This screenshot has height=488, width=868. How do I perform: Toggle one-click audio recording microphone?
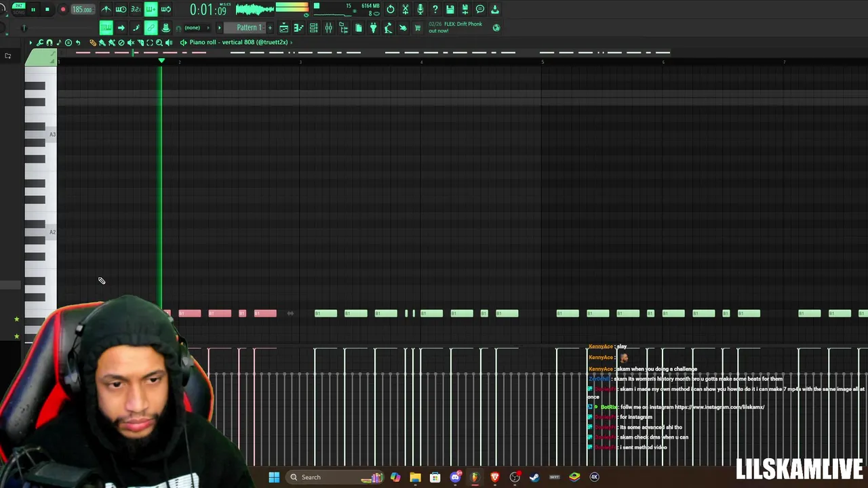pyautogui.click(x=420, y=9)
